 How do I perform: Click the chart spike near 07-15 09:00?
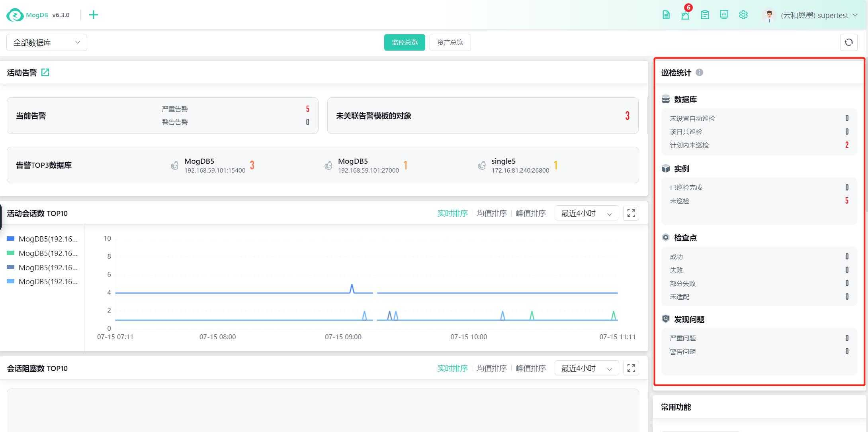pos(352,288)
